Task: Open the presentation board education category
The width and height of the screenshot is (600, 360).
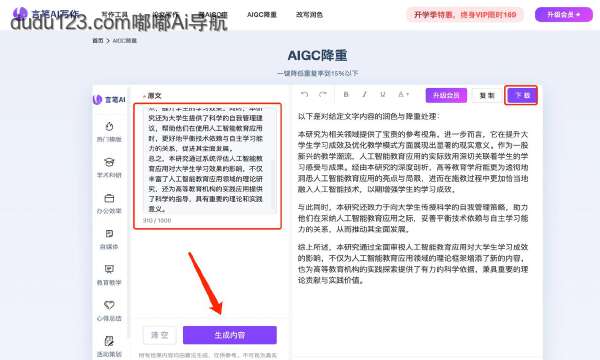Action: click(x=109, y=275)
